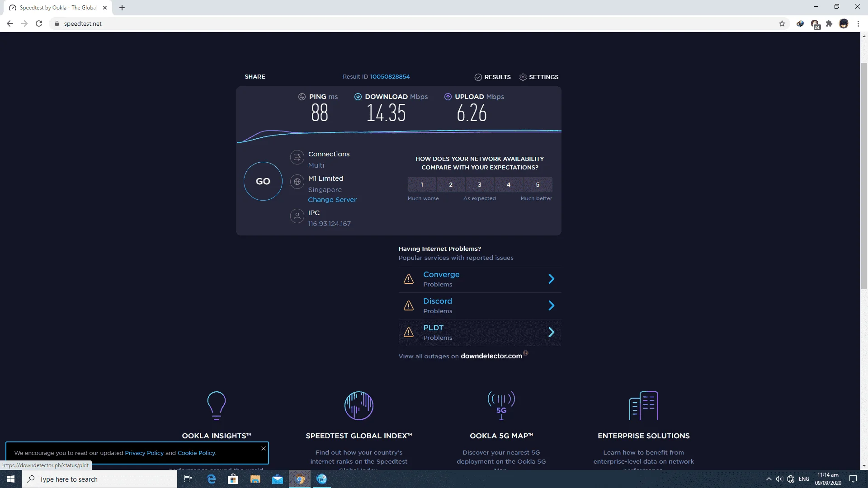
Task: Click the view site information lock
Action: coord(57,23)
